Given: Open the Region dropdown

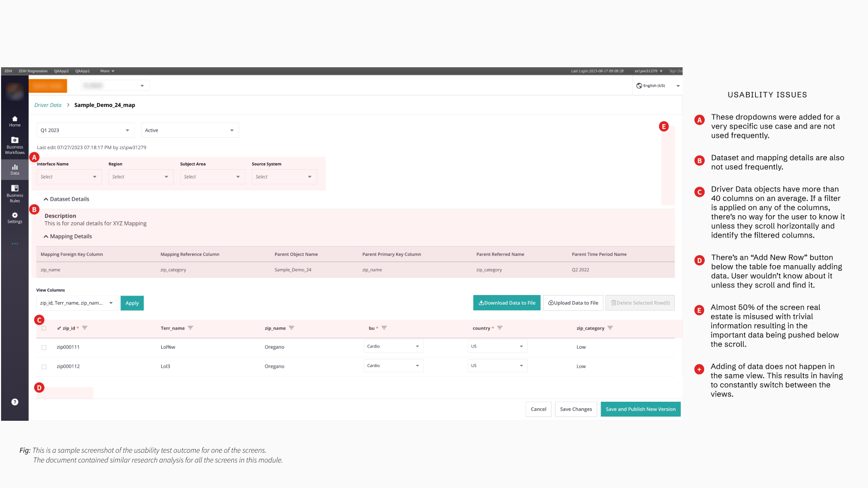Looking at the screenshot, I should click(141, 177).
